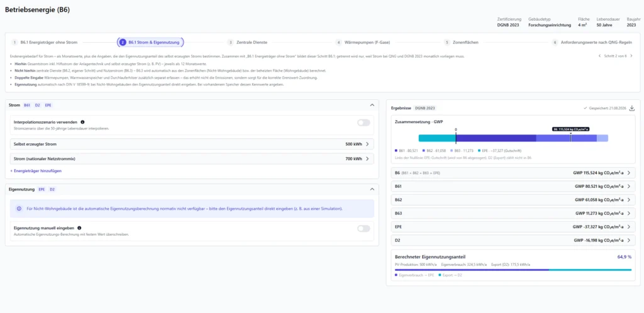The height and width of the screenshot is (313, 644).
Task: Click the info icon in the blue notice banner
Action: click(x=19, y=209)
